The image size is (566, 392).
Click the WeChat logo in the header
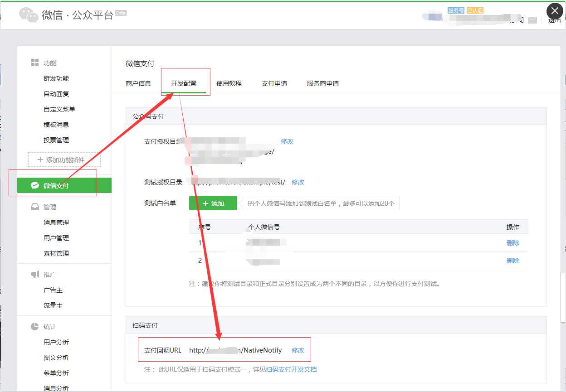click(x=29, y=15)
